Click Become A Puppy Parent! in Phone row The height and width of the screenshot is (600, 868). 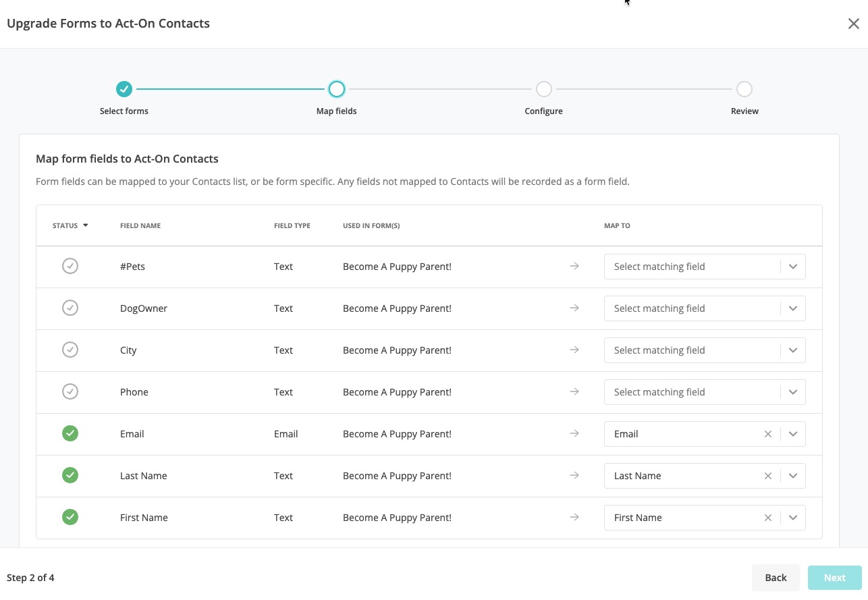pyautogui.click(x=397, y=392)
